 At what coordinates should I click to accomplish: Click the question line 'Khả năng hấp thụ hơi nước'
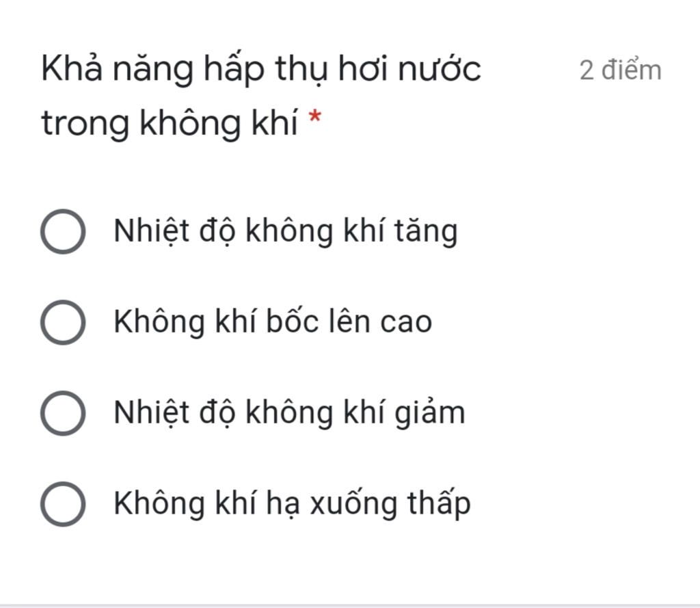coord(260,70)
